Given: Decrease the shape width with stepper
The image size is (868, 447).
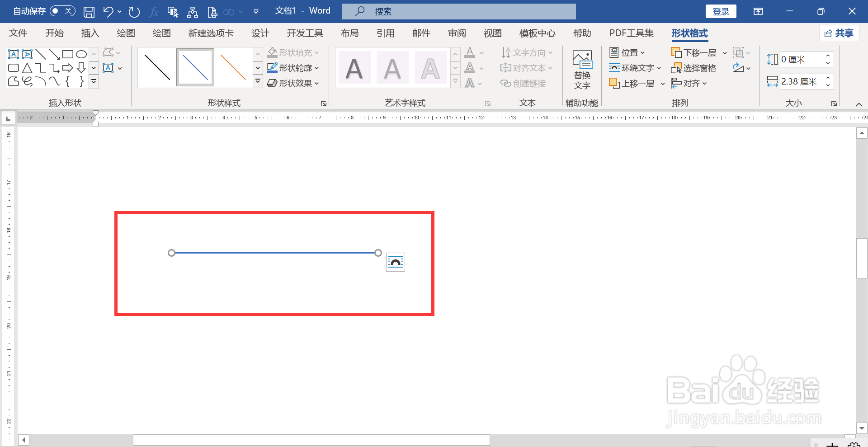Looking at the screenshot, I should pyautogui.click(x=828, y=85).
